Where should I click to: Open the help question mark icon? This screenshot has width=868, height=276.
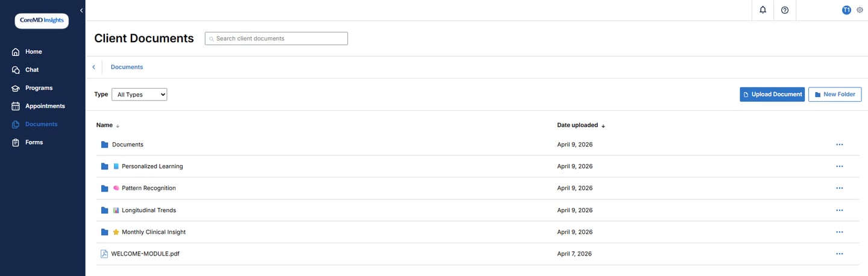click(785, 10)
